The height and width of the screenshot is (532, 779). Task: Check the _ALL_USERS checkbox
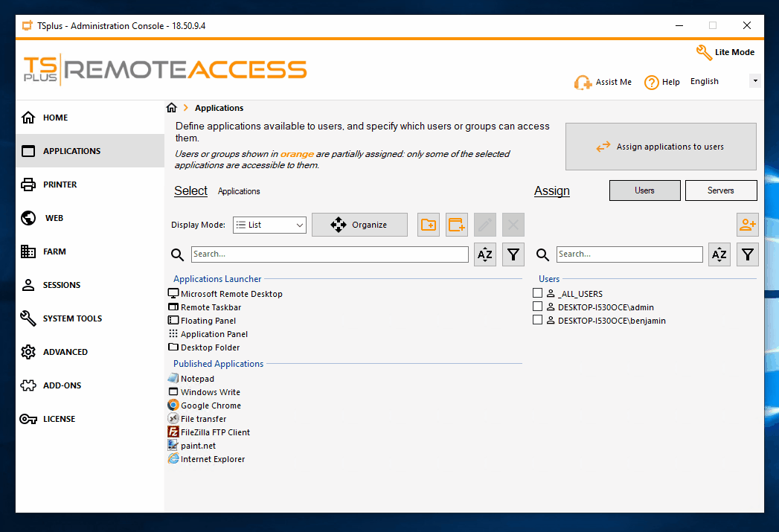tap(537, 294)
